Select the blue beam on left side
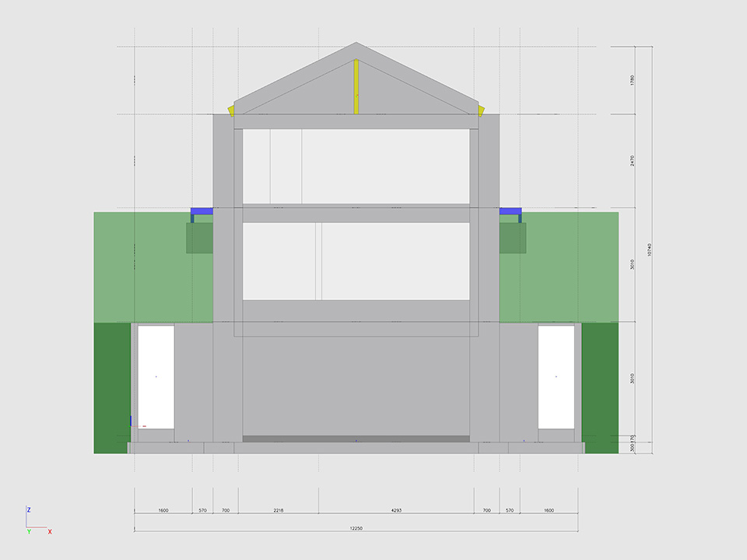747x560 pixels. (202, 211)
